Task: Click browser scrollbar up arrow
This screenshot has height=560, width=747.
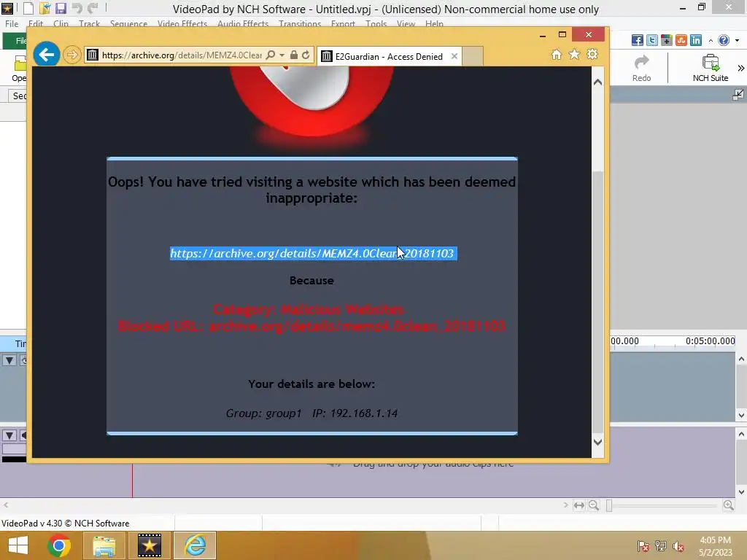Action: click(x=598, y=82)
